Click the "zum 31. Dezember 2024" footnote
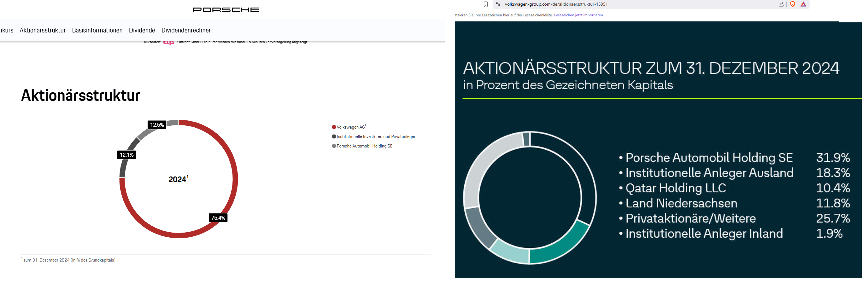This screenshot has width=868, height=283. click(x=69, y=260)
